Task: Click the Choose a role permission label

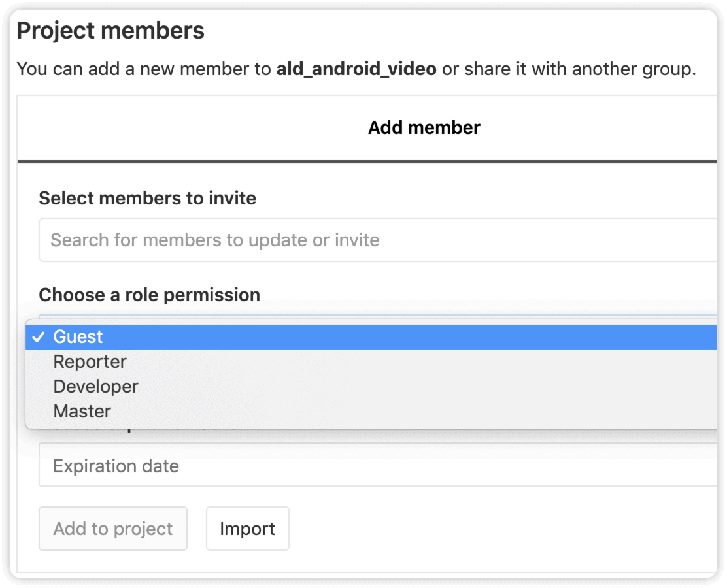Action: coord(149,295)
